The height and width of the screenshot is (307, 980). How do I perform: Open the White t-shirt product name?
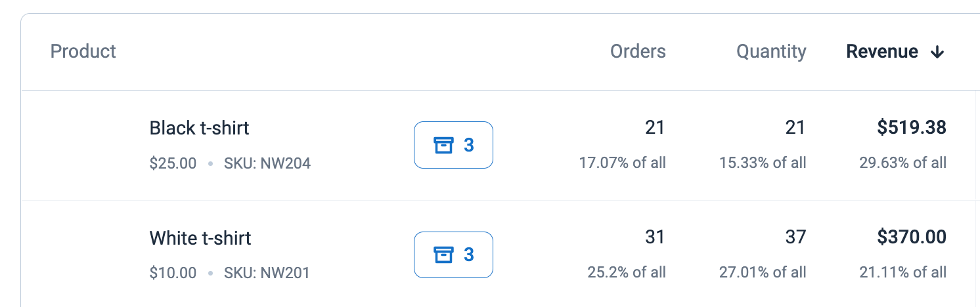200,237
